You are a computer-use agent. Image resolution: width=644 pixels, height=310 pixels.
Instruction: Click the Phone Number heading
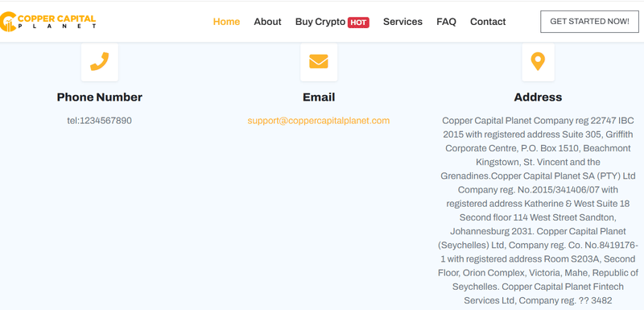(99, 97)
